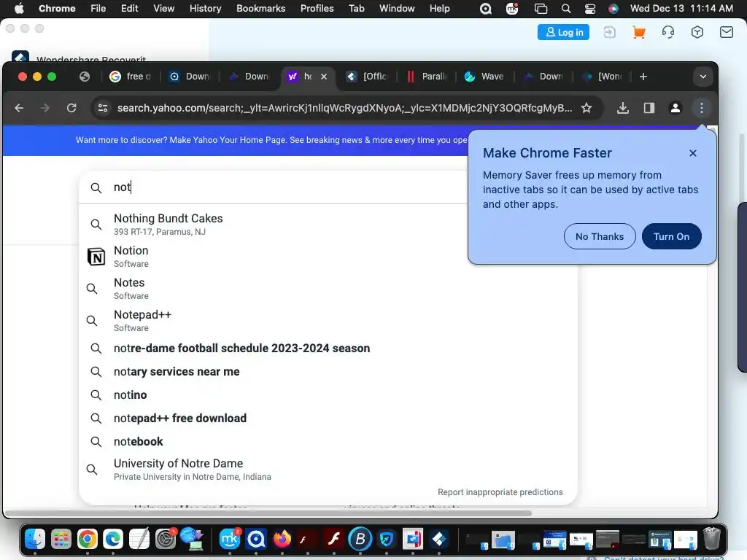Image resolution: width=747 pixels, height=560 pixels.
Task: Select notary services near me suggestion
Action: 328,371
